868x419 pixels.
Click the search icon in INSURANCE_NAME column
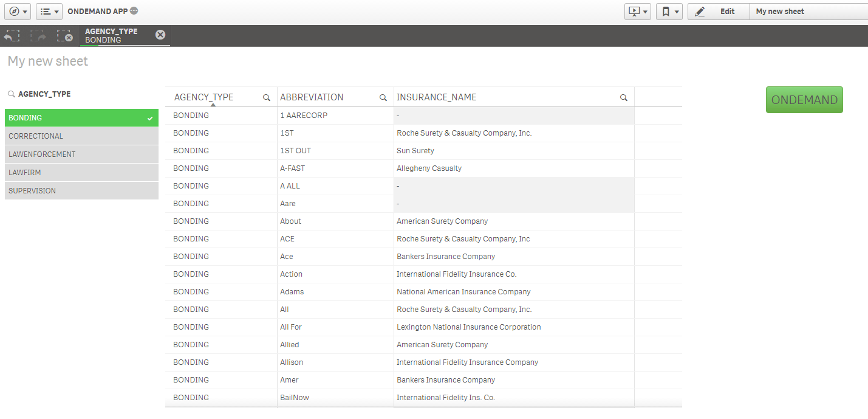[623, 97]
